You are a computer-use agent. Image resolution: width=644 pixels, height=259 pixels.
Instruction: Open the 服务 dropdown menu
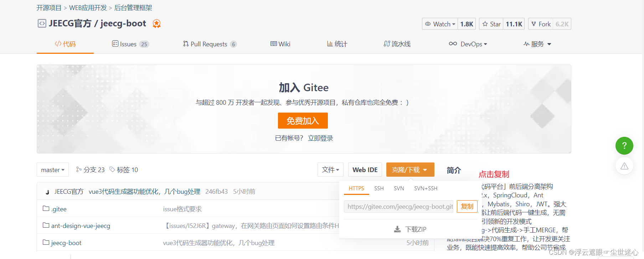point(537,44)
